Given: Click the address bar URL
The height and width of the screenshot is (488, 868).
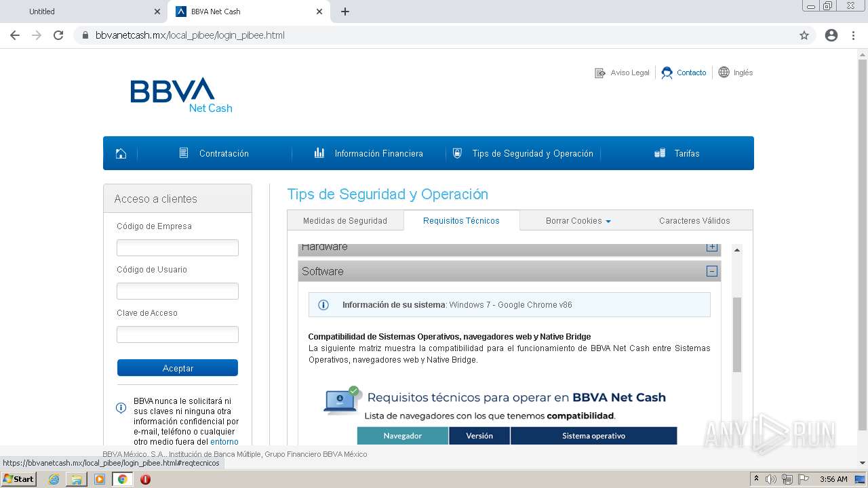Looking at the screenshot, I should (190, 35).
